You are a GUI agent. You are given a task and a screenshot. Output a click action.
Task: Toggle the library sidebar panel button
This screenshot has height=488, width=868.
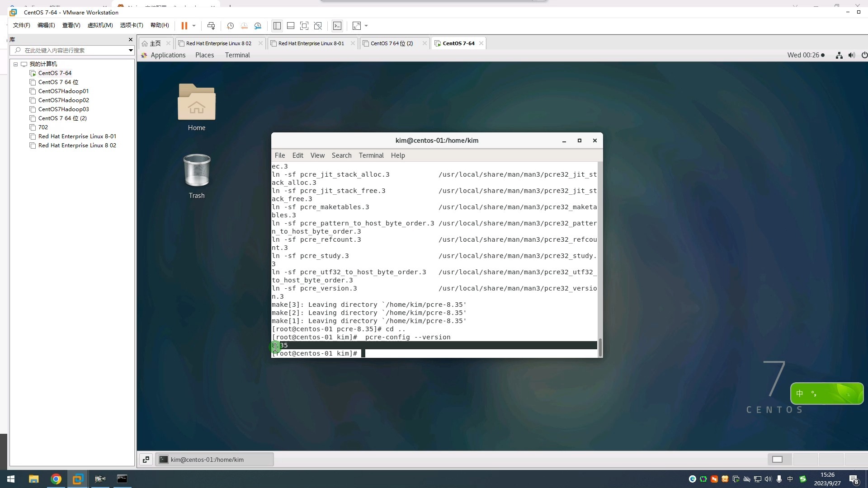(x=277, y=26)
